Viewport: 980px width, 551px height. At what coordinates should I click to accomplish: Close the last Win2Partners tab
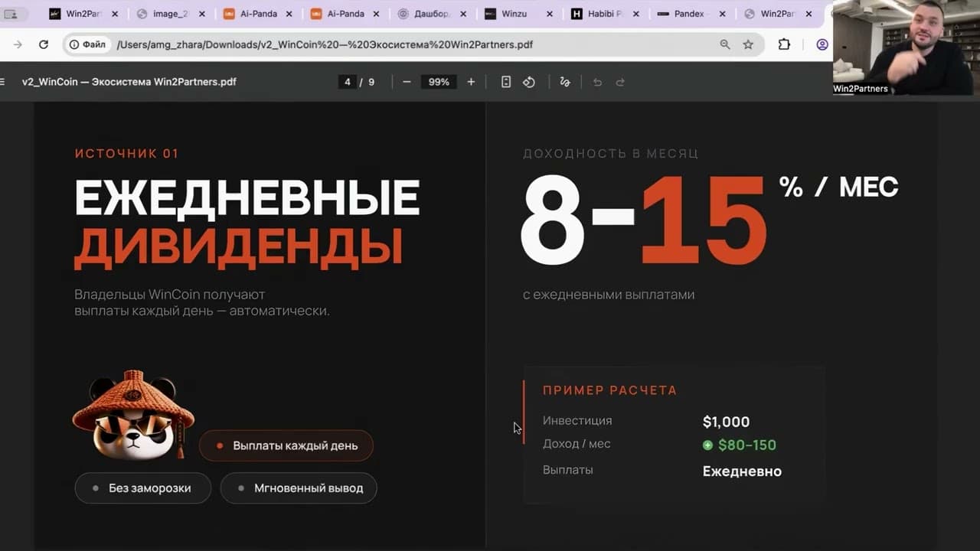pyautogui.click(x=809, y=14)
